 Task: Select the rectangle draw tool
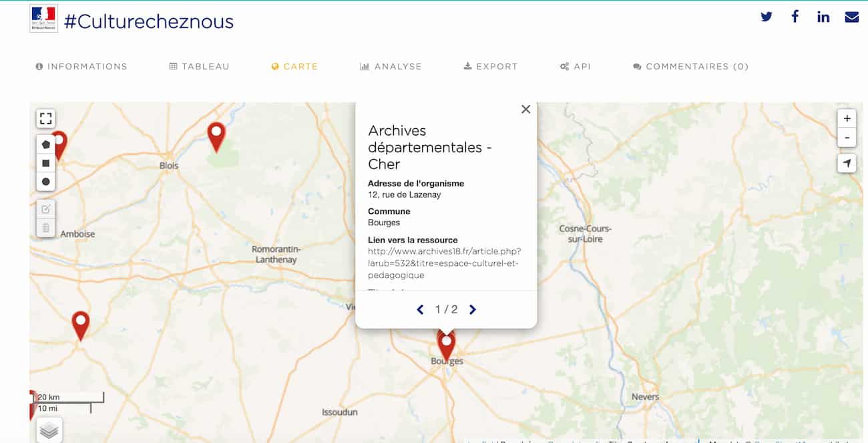coord(45,163)
